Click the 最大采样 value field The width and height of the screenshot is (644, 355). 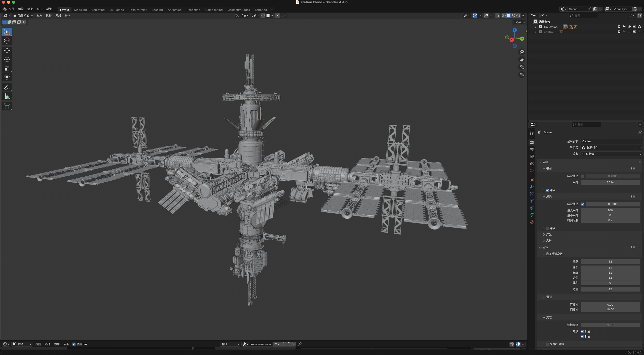[610, 210]
